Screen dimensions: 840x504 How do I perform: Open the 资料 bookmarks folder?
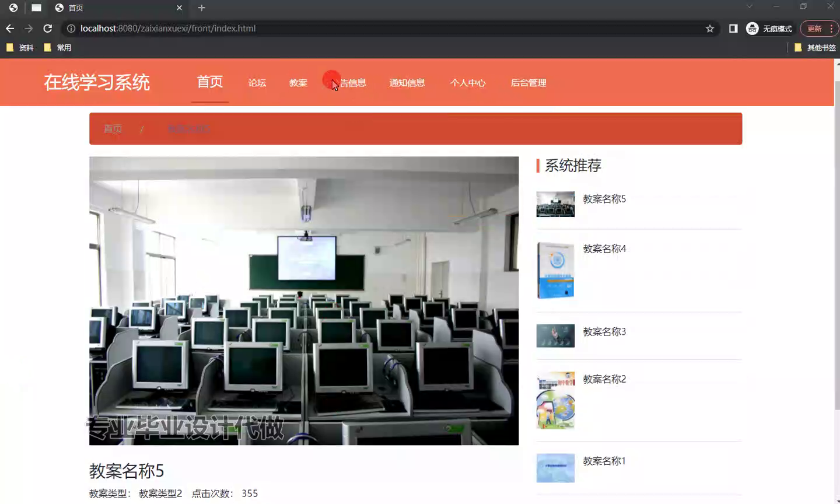(20, 48)
